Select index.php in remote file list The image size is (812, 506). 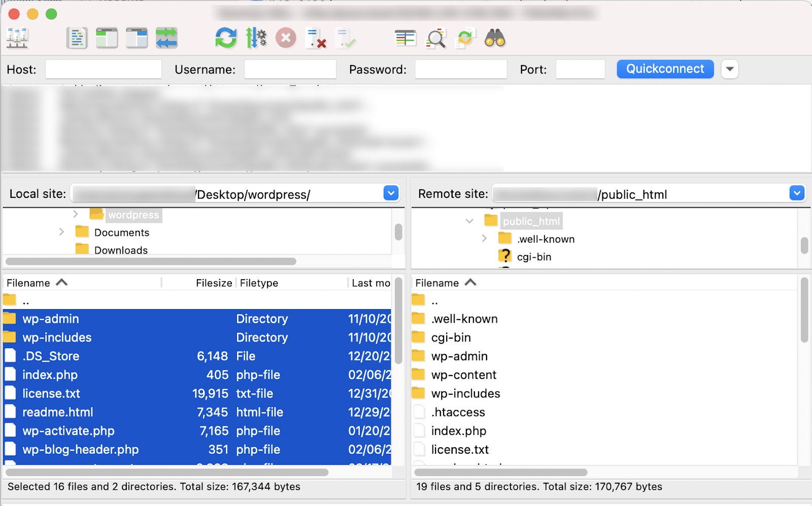pyautogui.click(x=604, y=431)
